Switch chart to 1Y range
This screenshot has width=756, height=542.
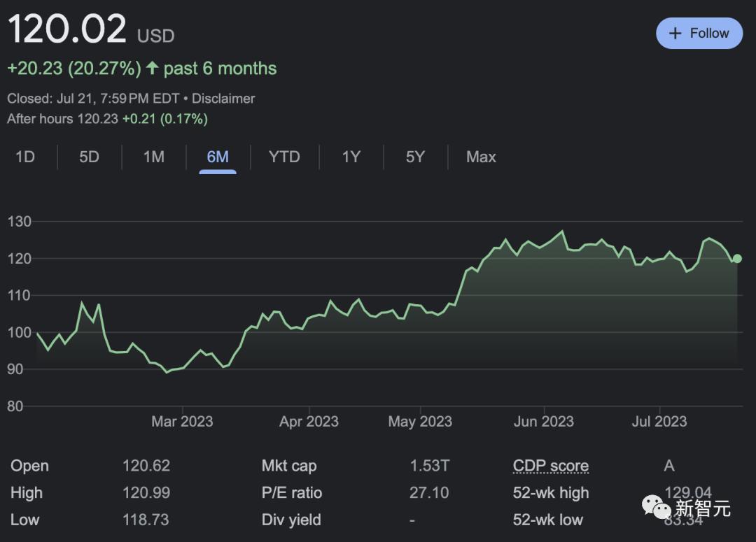(351, 157)
